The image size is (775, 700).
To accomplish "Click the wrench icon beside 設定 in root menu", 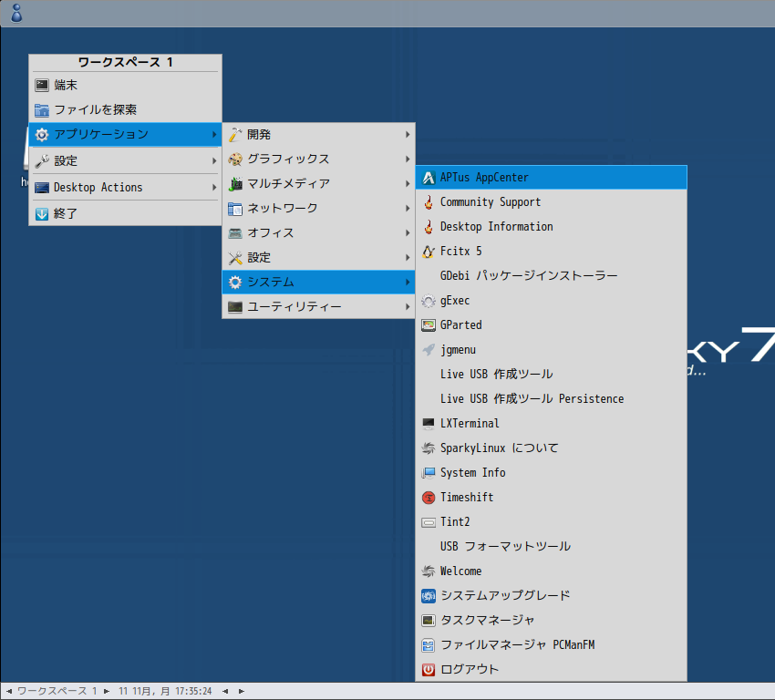I will pos(42,161).
